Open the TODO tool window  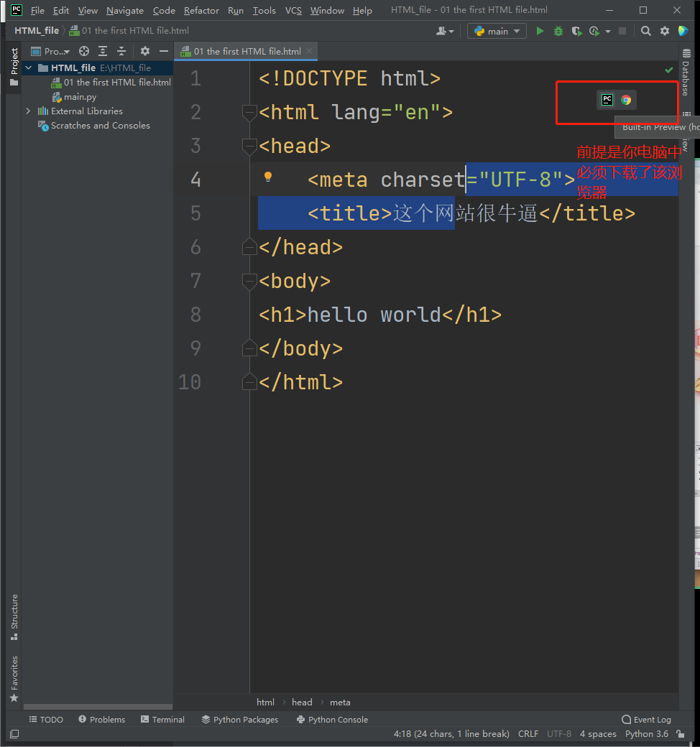click(46, 720)
